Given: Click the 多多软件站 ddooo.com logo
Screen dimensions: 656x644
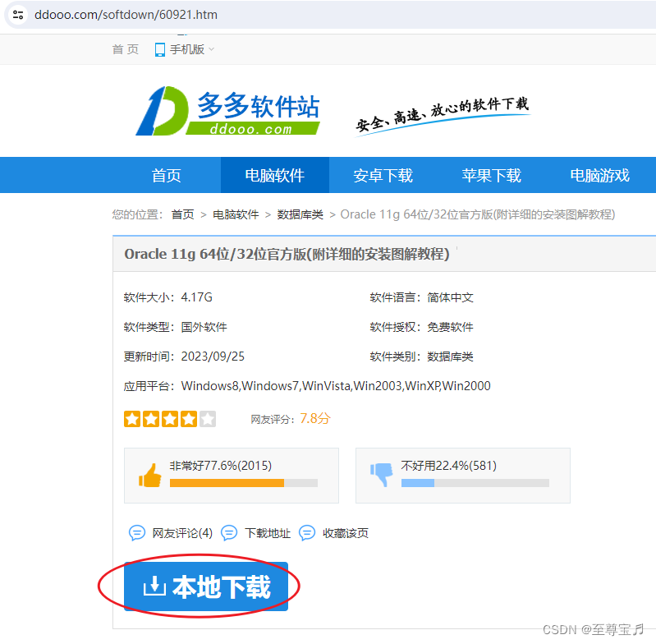Looking at the screenshot, I should (228, 111).
